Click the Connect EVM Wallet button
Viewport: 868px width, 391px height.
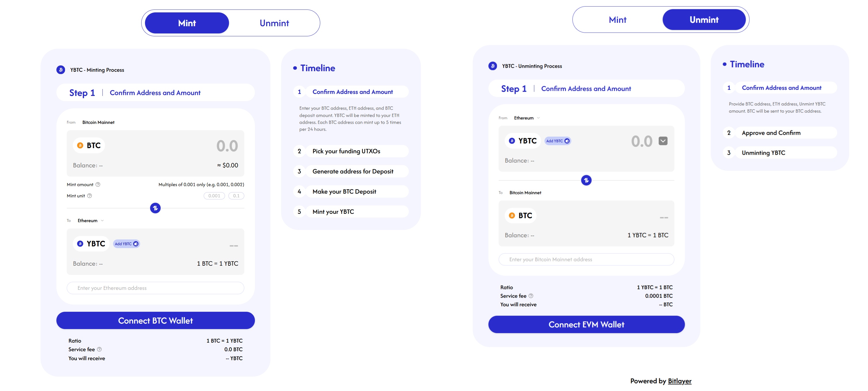tap(586, 324)
